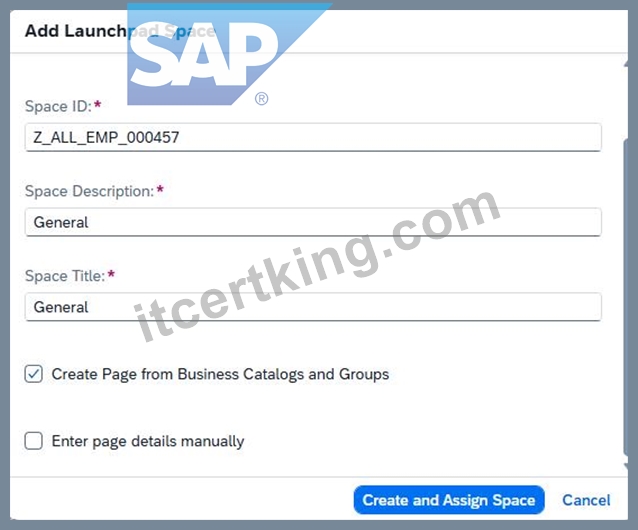Focus the Space ID input field

click(x=313, y=137)
